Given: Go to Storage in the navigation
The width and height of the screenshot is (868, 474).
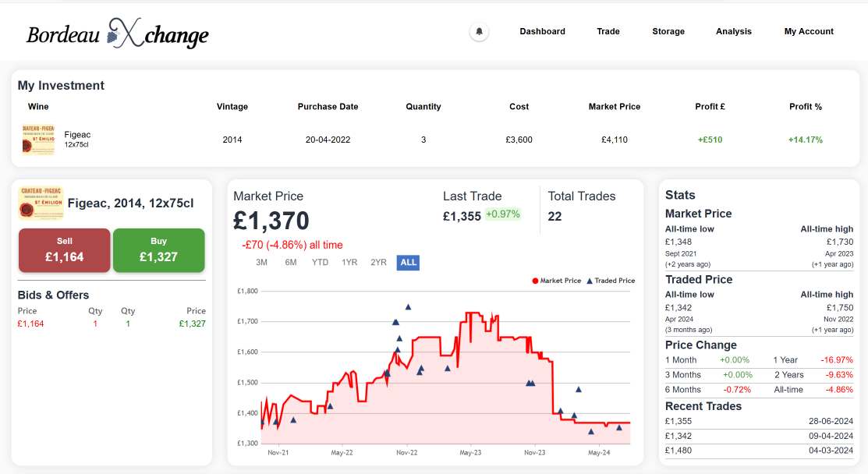Looking at the screenshot, I should point(668,31).
